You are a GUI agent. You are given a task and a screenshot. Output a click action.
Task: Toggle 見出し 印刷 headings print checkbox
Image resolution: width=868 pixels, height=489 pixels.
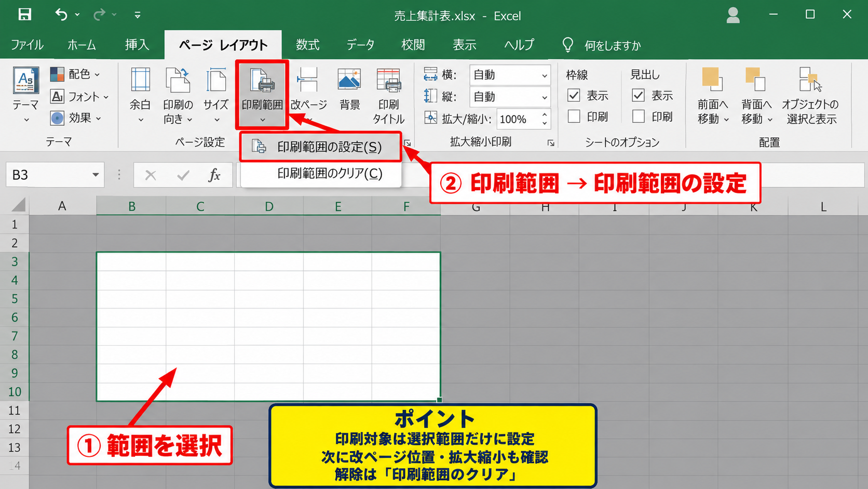coord(639,116)
